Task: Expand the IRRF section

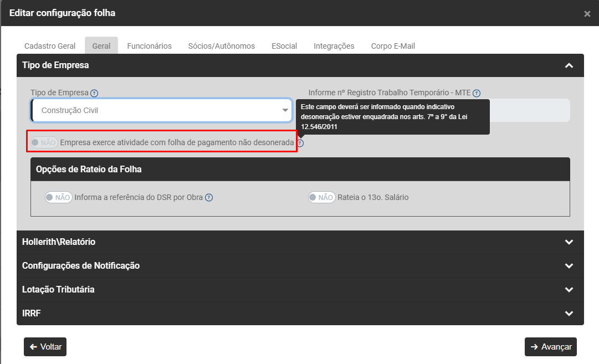Action: point(568,314)
